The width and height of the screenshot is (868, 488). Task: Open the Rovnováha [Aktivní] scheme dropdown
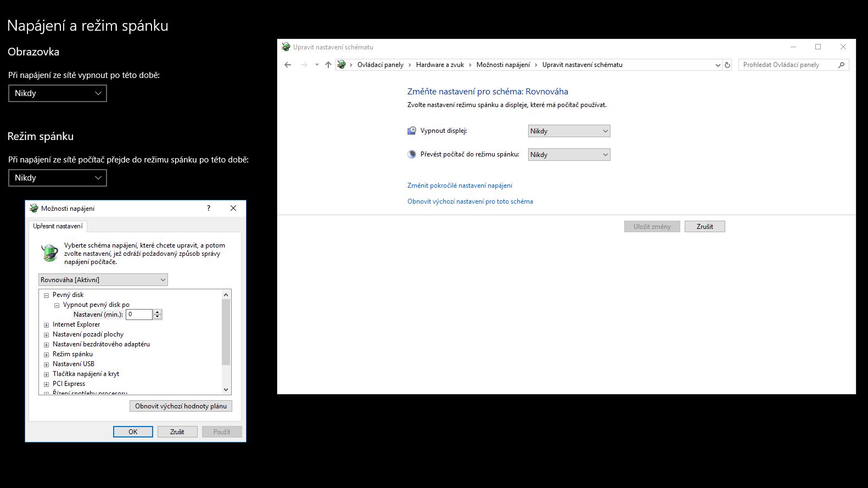pos(103,279)
